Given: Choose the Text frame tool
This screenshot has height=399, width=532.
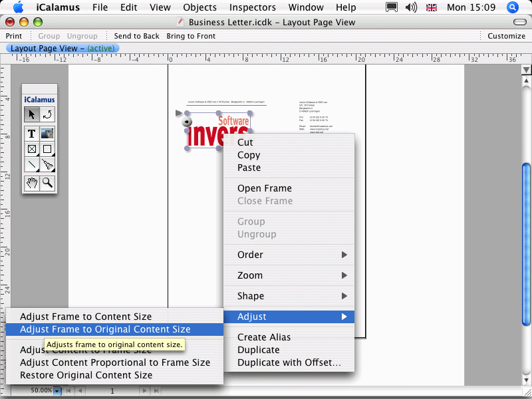Looking at the screenshot, I should pos(32,134).
